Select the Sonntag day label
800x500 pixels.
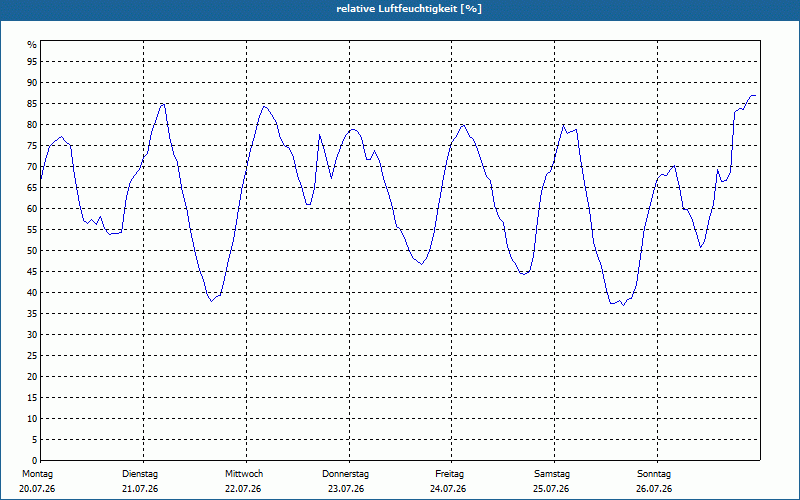tap(654, 474)
